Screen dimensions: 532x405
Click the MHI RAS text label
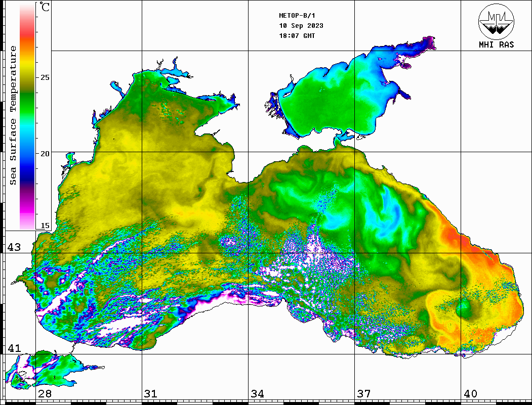pos(496,44)
